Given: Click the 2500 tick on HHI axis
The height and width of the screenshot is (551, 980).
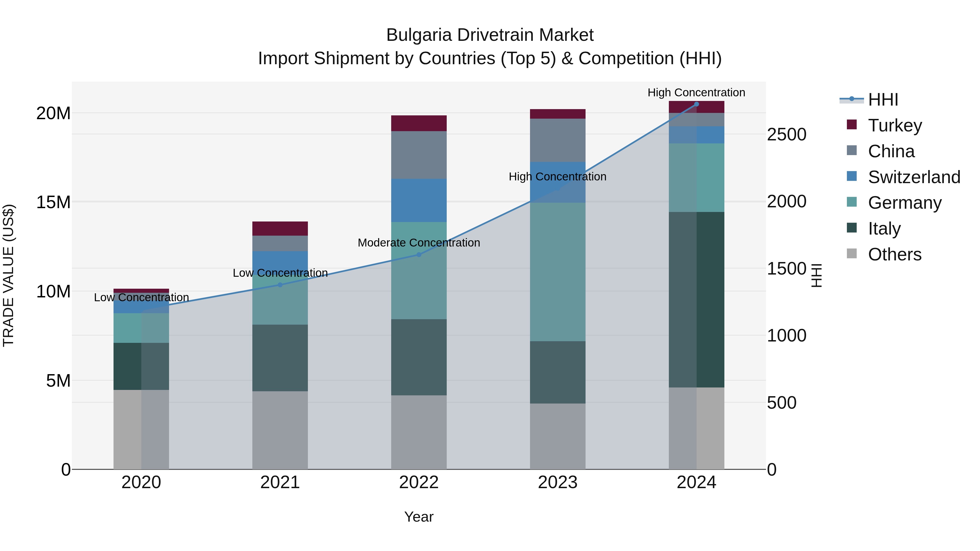Looking at the screenshot, I should [786, 135].
